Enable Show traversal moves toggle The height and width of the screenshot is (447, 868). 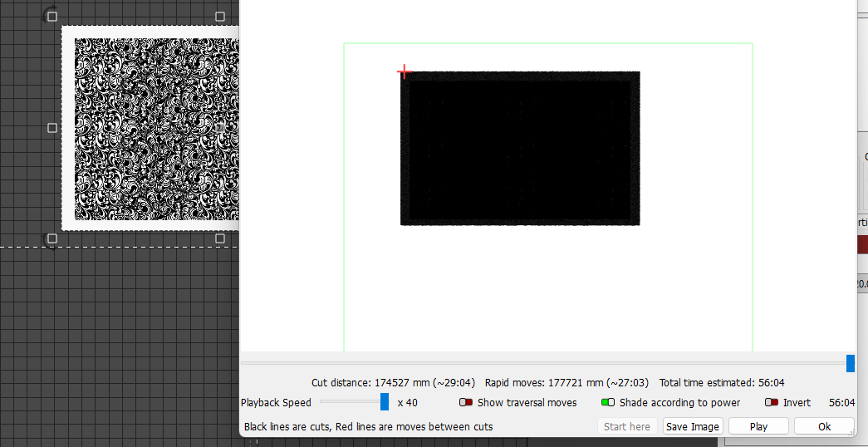(x=466, y=403)
